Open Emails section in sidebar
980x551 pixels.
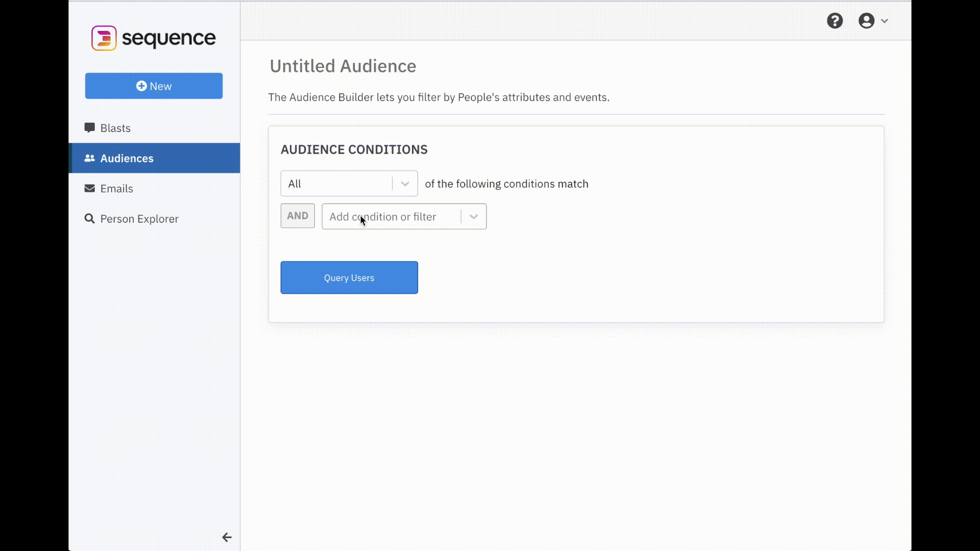(116, 188)
